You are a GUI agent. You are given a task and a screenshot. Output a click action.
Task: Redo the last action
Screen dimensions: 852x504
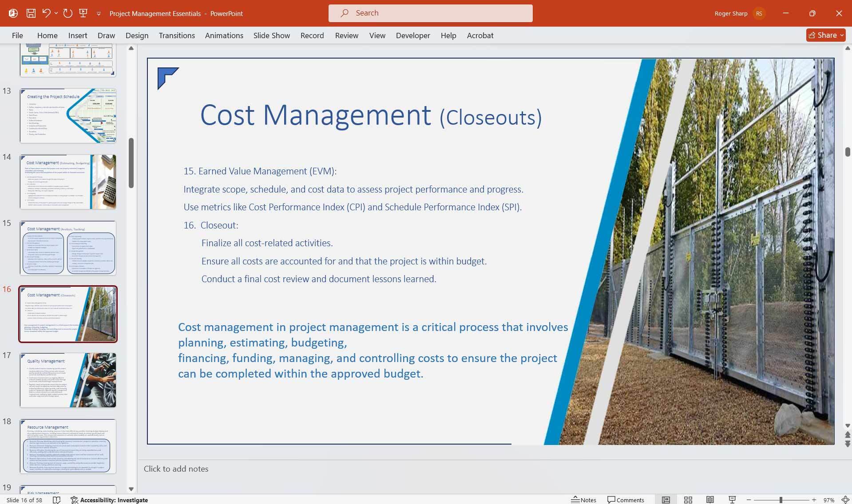(67, 13)
